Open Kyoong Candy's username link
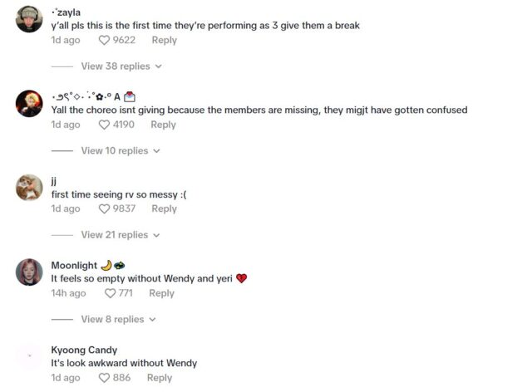 click(84, 350)
